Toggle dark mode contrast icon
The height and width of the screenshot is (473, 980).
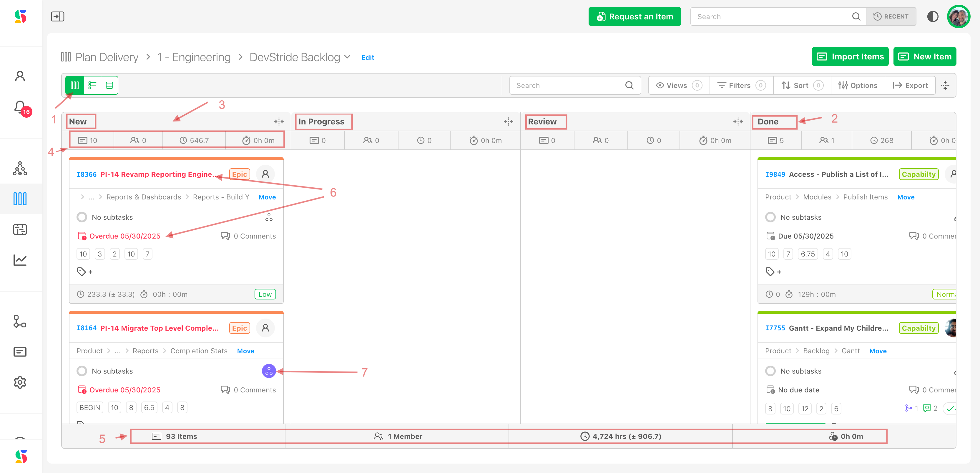click(932, 16)
